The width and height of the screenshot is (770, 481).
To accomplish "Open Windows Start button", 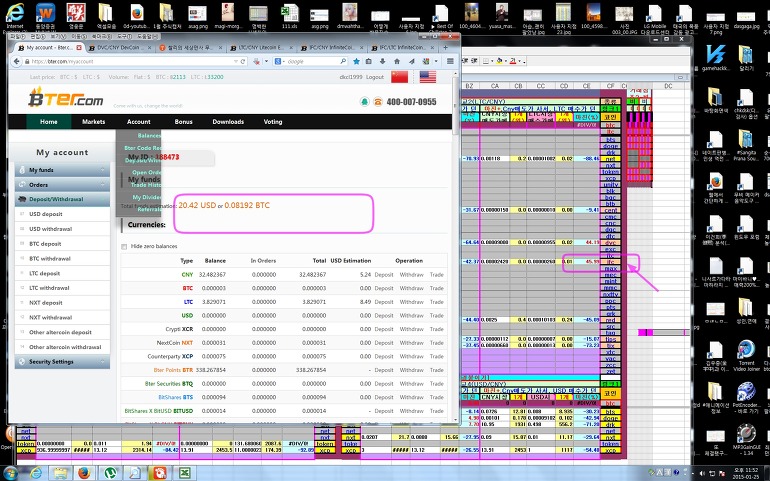I will [9, 473].
